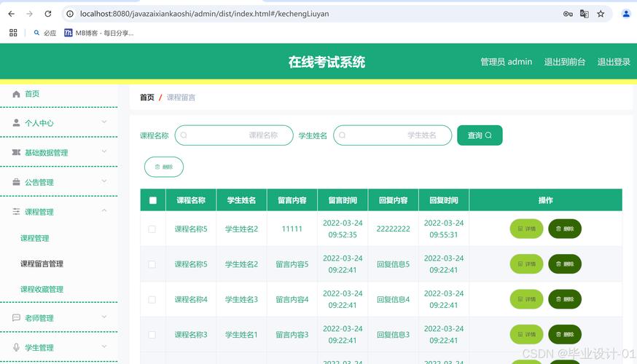Click the translate page icon in address bar
637x364 pixels.
tap(584, 14)
